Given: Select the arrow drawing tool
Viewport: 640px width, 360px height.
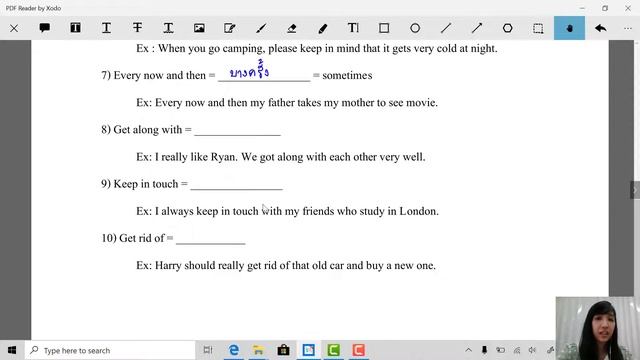Looking at the screenshot, I should pyautogui.click(x=477, y=28).
